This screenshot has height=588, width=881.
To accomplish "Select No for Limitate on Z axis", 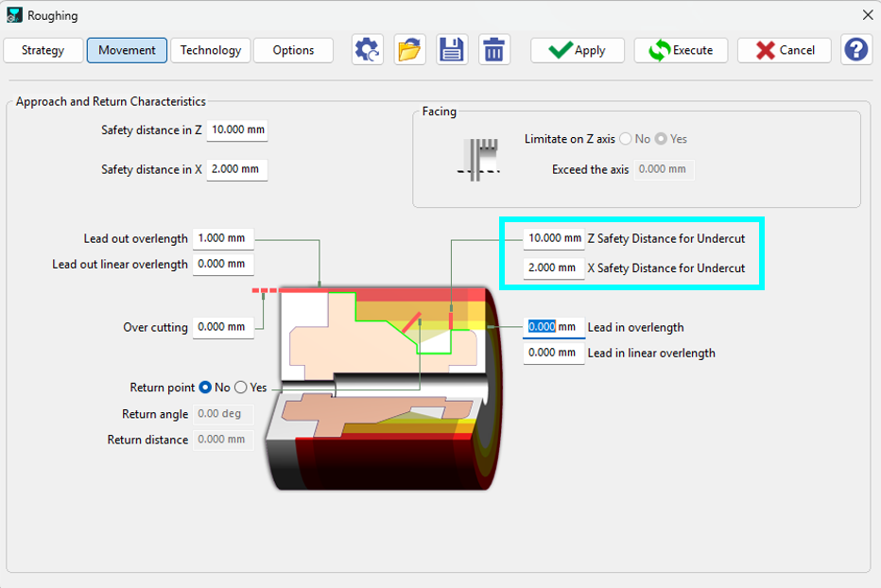I will (626, 139).
